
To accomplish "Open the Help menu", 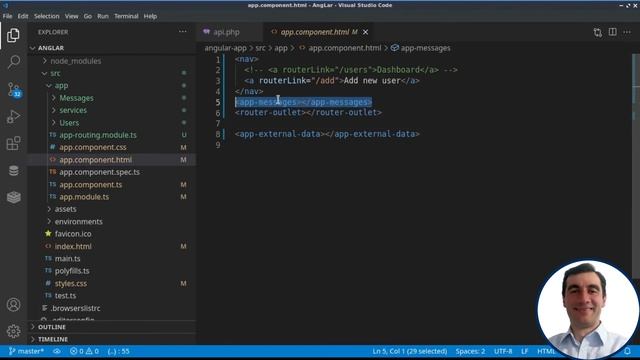I will pyautogui.click(x=150, y=16).
